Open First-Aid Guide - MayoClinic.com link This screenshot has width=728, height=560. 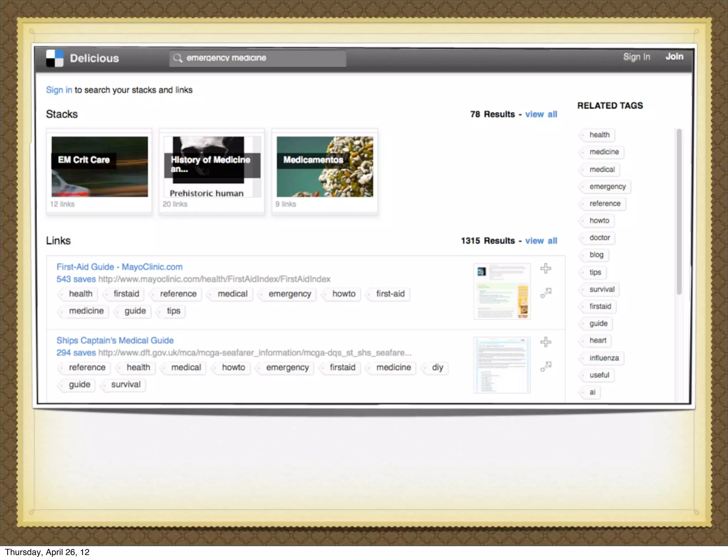(119, 267)
